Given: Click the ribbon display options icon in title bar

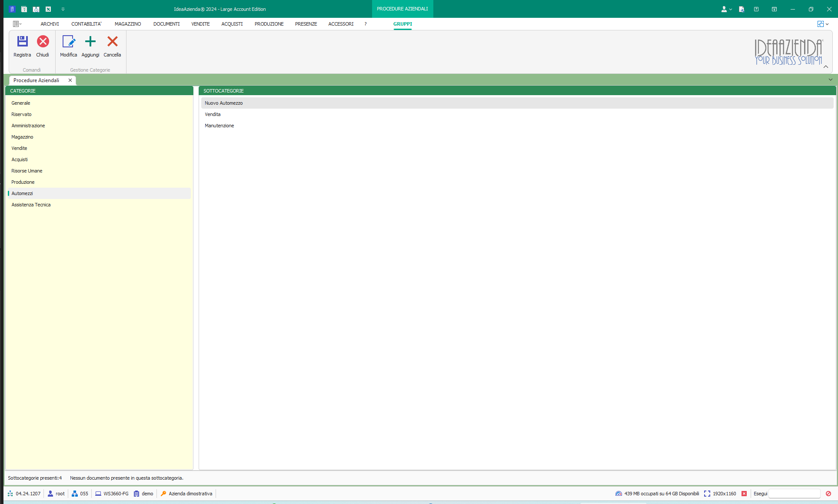Looking at the screenshot, I should 774,9.
